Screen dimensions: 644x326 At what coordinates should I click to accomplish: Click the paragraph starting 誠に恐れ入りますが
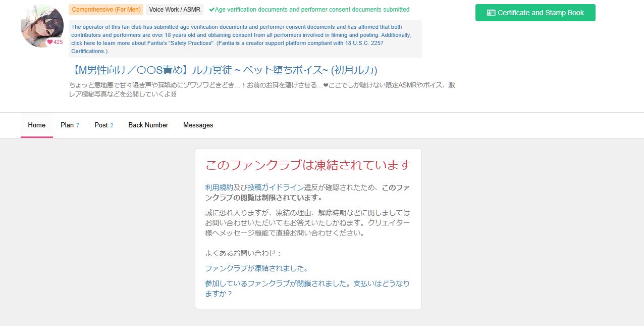pos(308,223)
